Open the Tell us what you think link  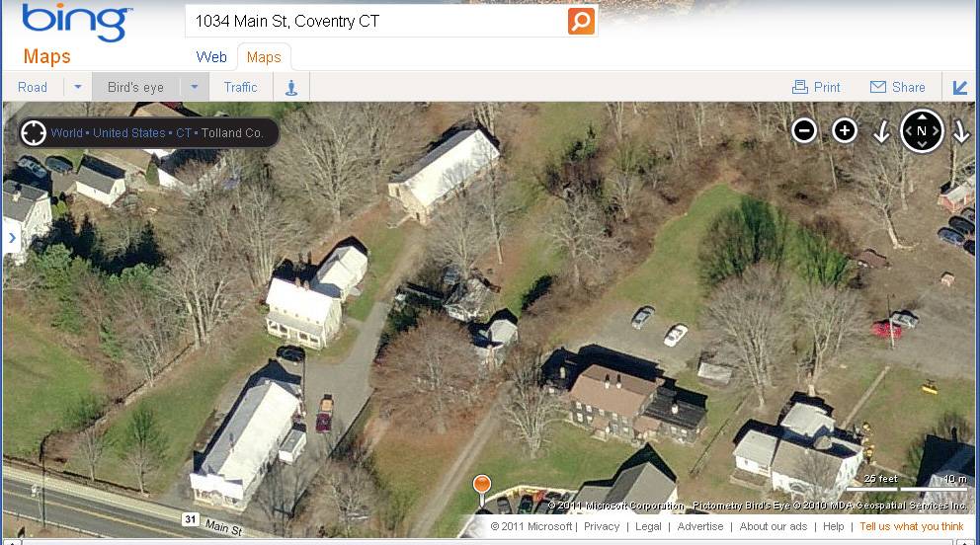point(912,526)
